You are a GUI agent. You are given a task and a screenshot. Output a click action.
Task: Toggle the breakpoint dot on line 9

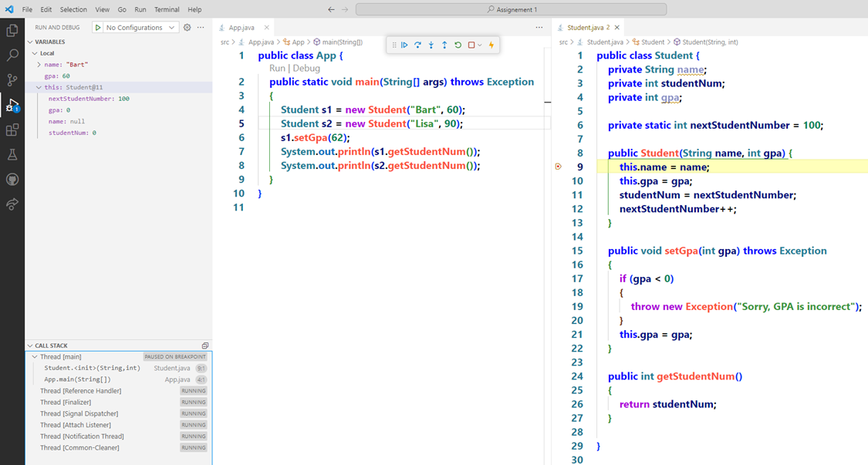click(558, 167)
